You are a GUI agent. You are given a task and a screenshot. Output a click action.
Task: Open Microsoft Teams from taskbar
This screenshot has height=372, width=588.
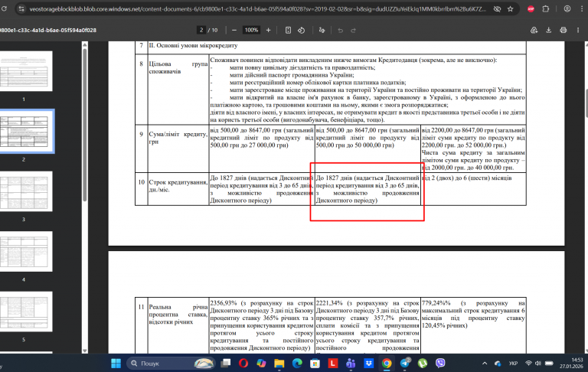click(351, 363)
